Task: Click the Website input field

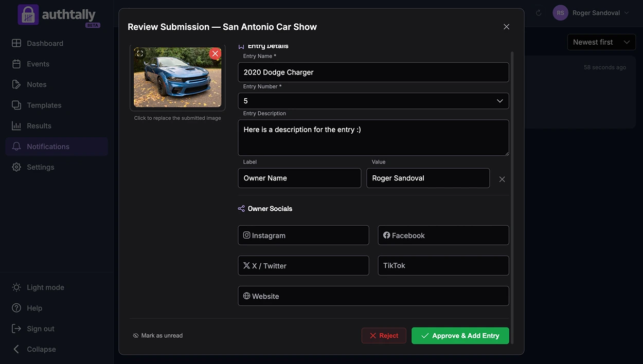Action: [373, 296]
